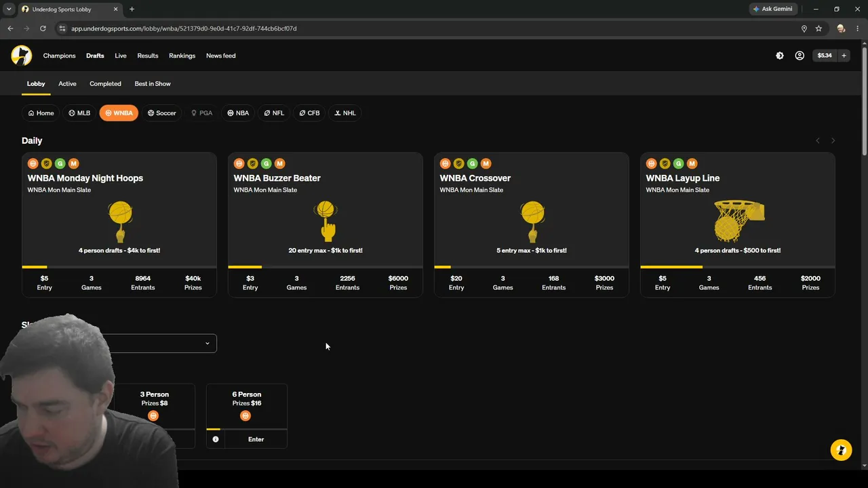Click the info icon beside Enter
The width and height of the screenshot is (868, 488).
point(216,439)
